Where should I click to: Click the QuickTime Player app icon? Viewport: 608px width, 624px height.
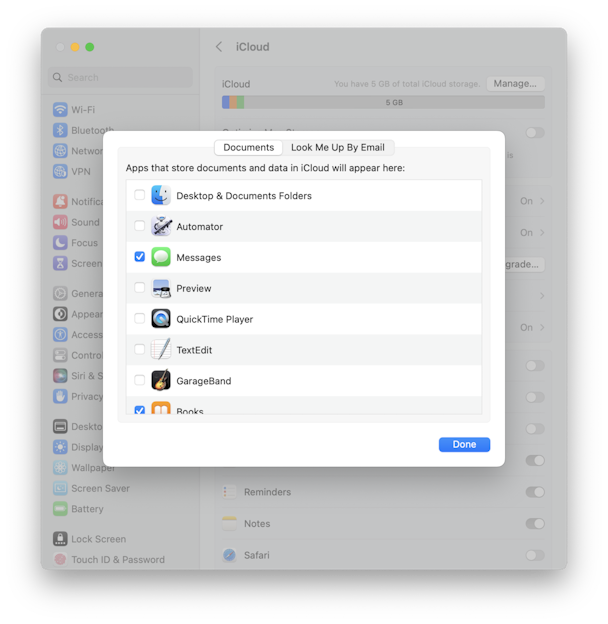point(161,319)
